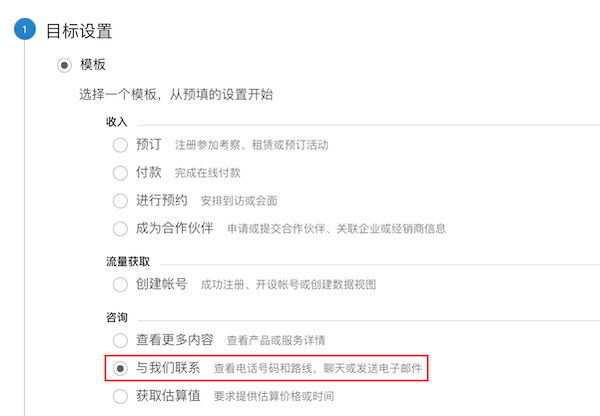Select the 模板 radio button
Screen dimensions: 600x416
tap(64, 65)
